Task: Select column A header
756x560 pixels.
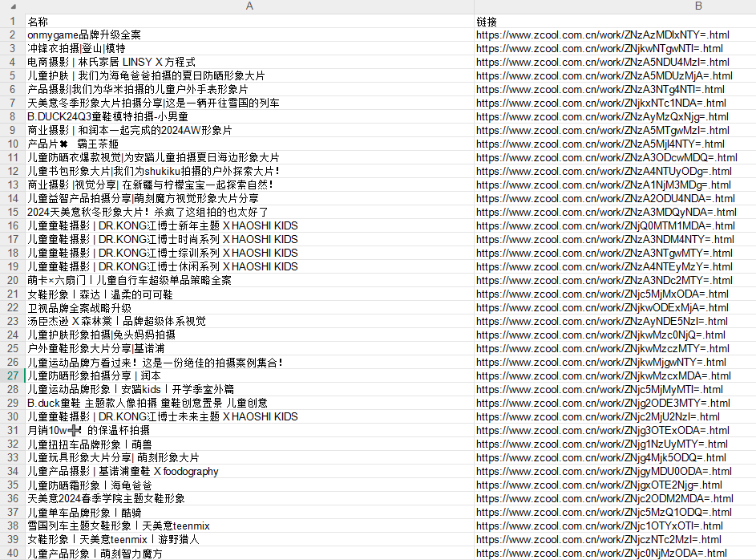Action: click(249, 6)
